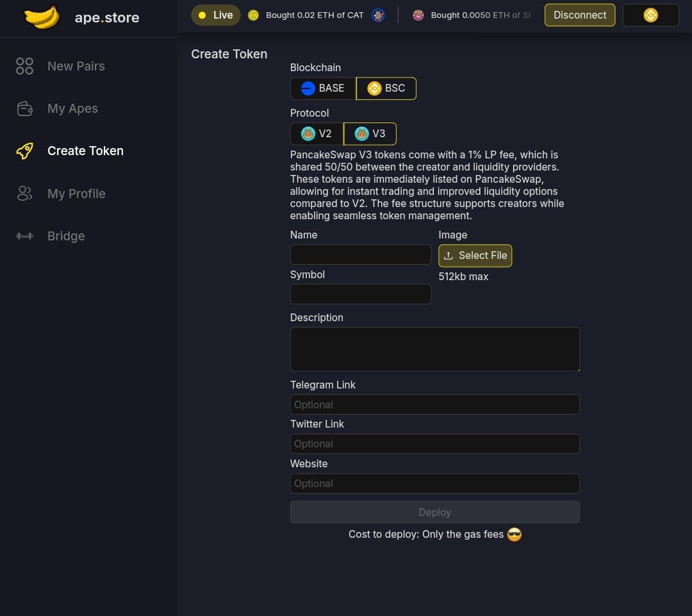This screenshot has width=692, height=616.
Task: Switch blockchain to BASE
Action: [322, 88]
